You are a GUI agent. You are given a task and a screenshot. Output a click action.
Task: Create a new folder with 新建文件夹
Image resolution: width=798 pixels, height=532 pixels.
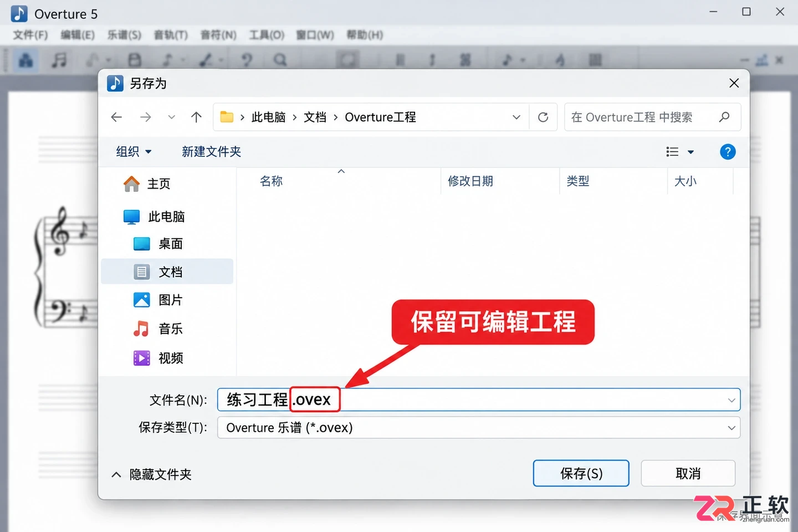point(211,151)
